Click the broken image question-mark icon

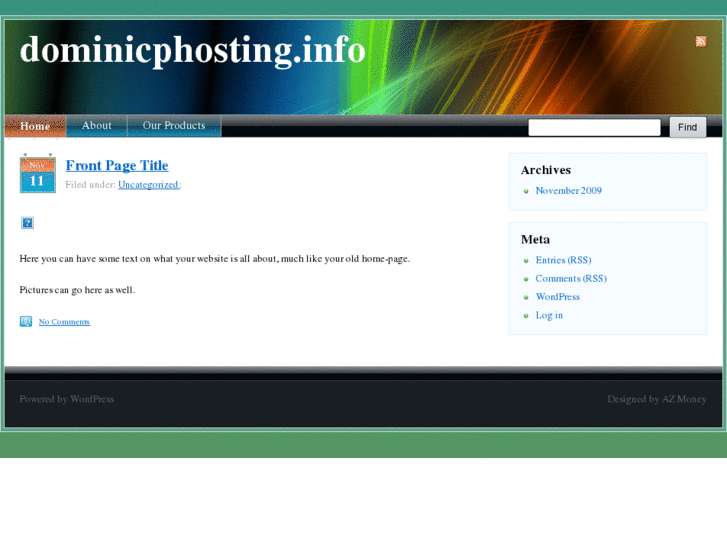(x=27, y=223)
